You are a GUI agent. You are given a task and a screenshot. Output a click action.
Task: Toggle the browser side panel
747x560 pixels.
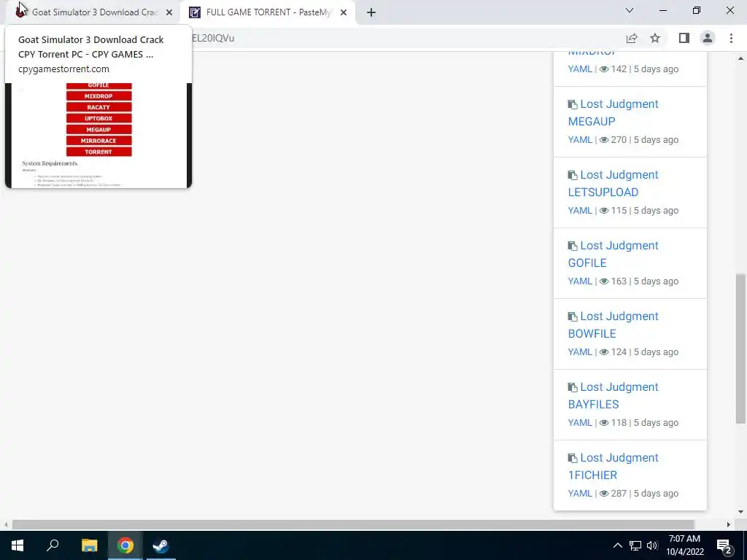(x=684, y=38)
